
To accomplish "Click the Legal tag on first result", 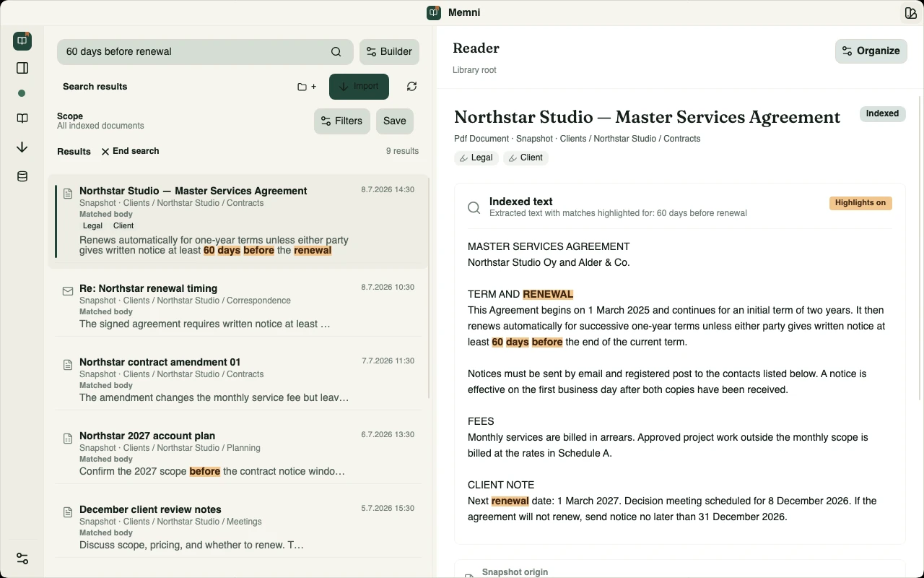I will pos(93,226).
